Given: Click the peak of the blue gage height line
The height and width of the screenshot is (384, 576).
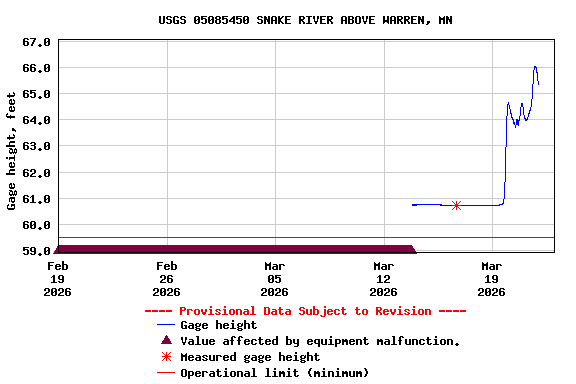Looking at the screenshot, I should pos(535,67).
